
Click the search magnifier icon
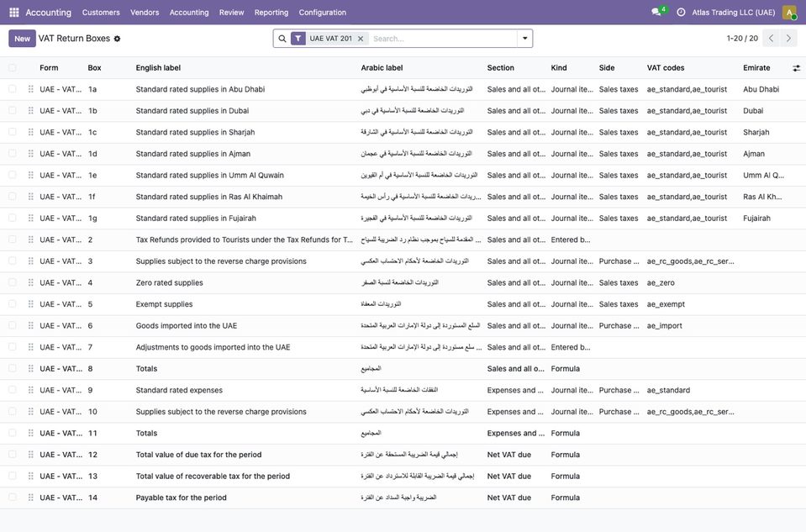coord(282,39)
